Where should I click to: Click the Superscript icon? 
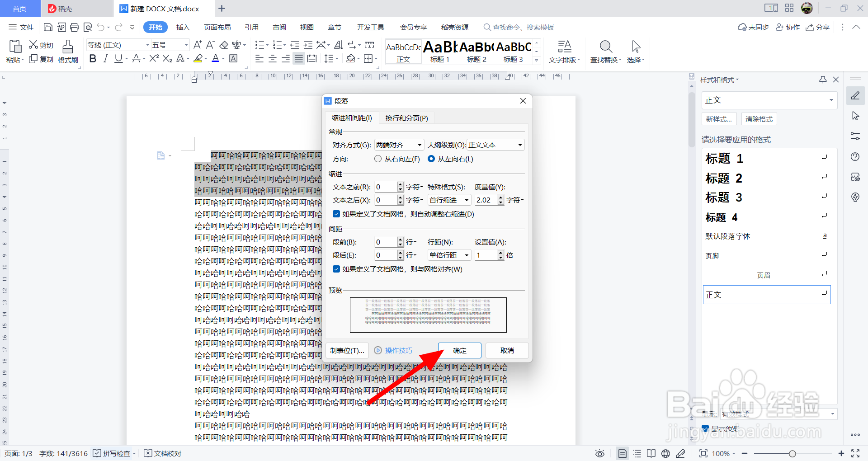[x=154, y=59]
